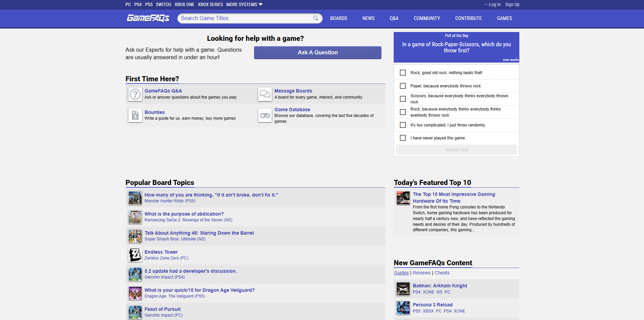Open the Message Boards link
Screen dimensions: 644x320
[x=293, y=91]
